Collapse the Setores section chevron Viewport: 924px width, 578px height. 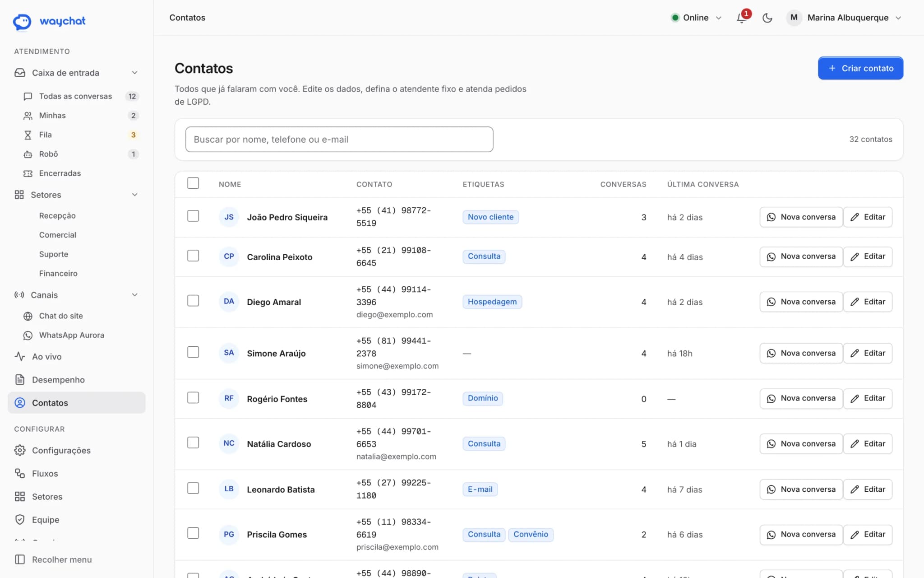point(134,195)
